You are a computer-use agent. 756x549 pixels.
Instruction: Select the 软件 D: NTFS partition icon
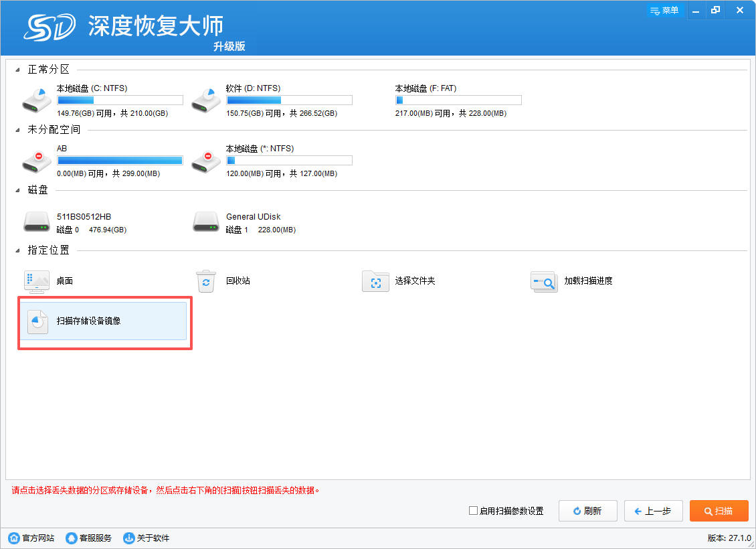[206, 100]
